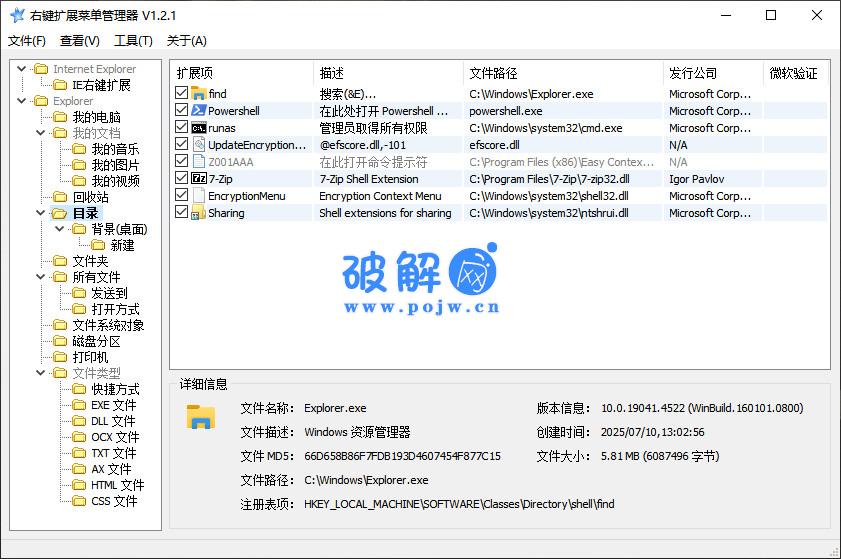Select the 我的图片 tree item
This screenshot has height=559, width=841.
click(115, 165)
